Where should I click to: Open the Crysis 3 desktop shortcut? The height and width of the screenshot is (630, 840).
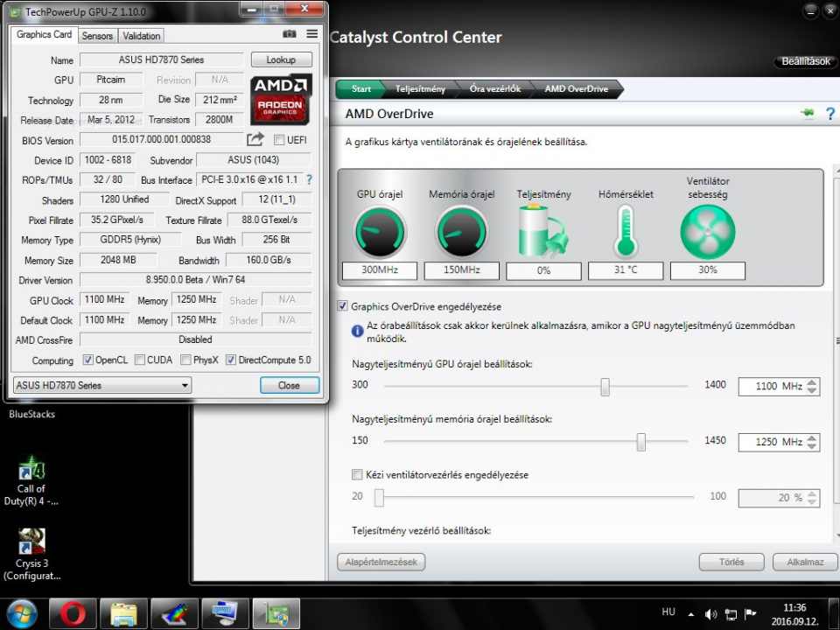pyautogui.click(x=31, y=555)
